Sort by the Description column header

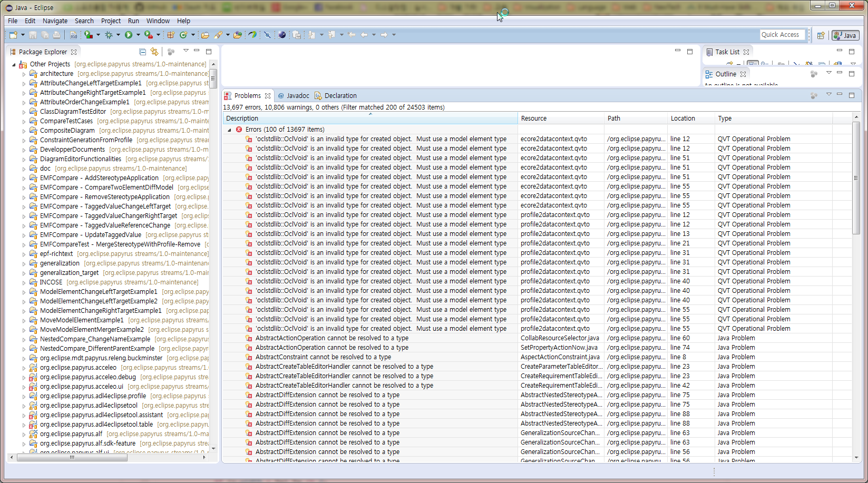[x=370, y=119]
